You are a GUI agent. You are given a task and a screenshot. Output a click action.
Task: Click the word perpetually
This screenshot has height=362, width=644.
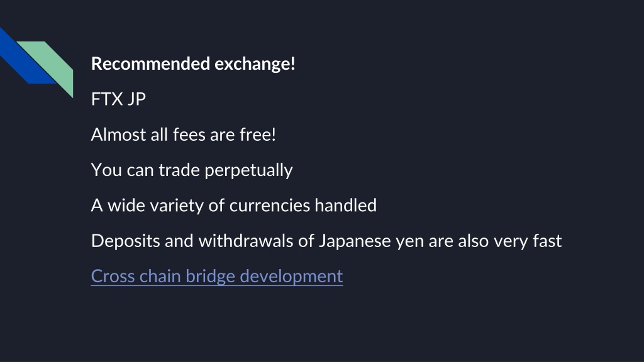coord(248,170)
